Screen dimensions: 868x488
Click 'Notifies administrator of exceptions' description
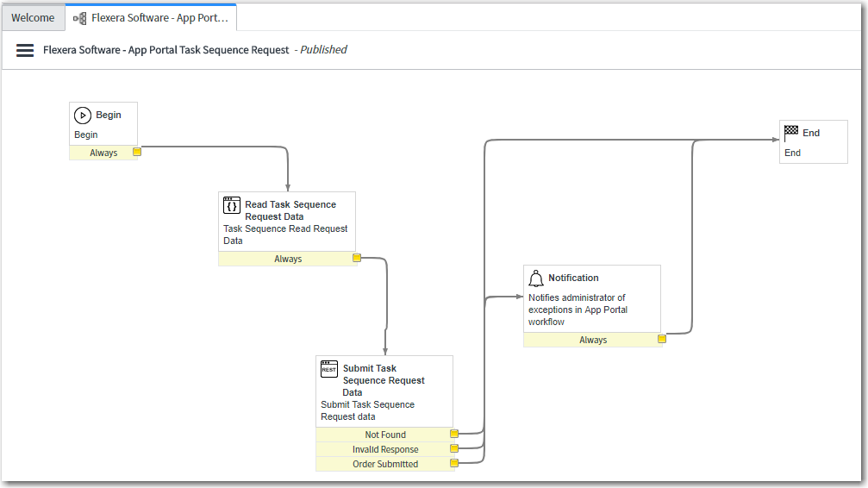(x=578, y=310)
